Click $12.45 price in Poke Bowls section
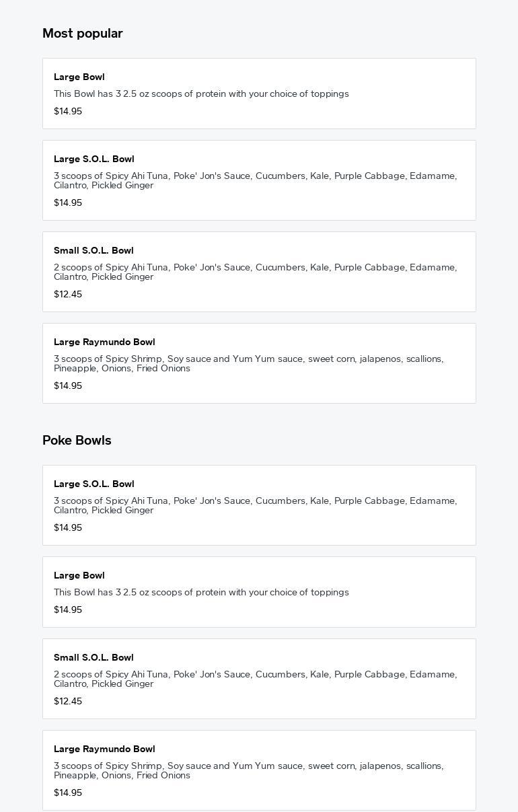Viewport: 518px width, 812px height. [68, 702]
